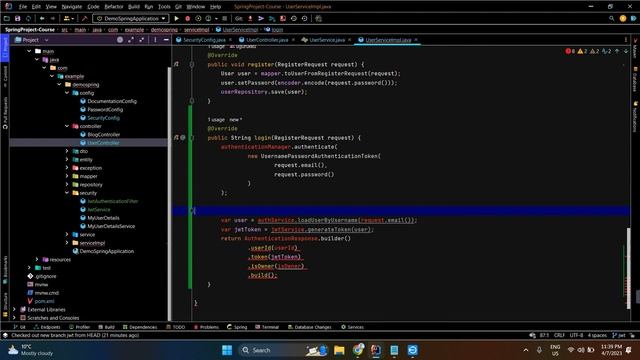Click Expand All icon in Project panel
The image size is (640, 360).
tap(131, 40)
